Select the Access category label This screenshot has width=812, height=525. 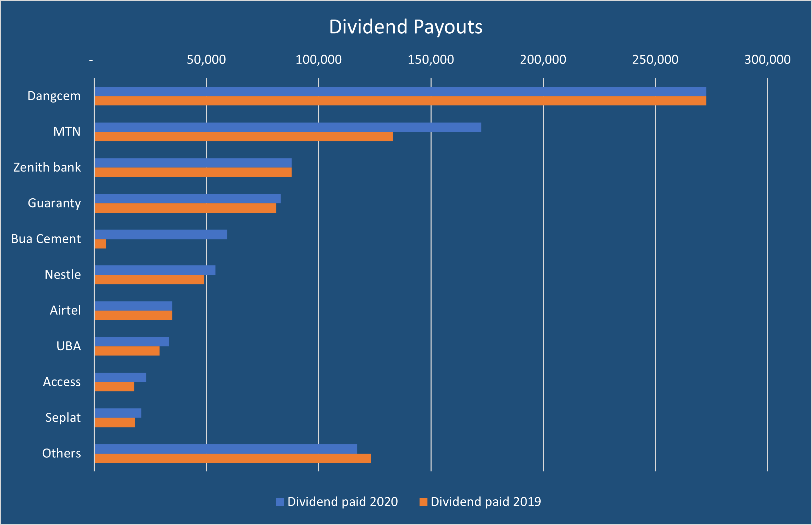tap(62, 382)
